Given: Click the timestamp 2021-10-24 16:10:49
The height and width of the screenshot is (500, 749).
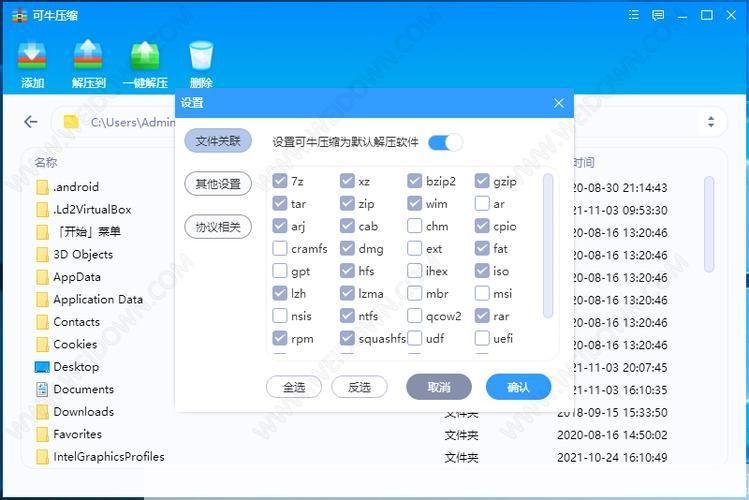Looking at the screenshot, I should pyautogui.click(x=612, y=457).
